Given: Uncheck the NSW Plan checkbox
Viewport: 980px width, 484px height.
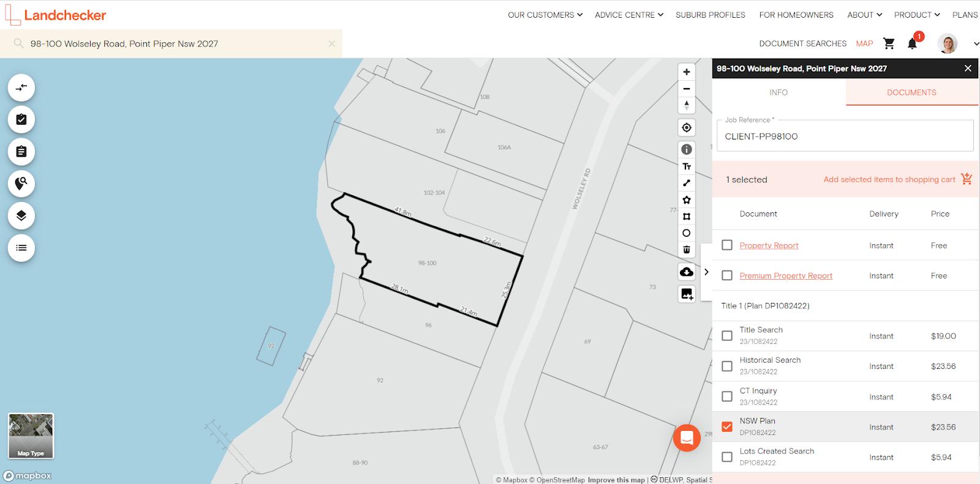Looking at the screenshot, I should coord(727,426).
